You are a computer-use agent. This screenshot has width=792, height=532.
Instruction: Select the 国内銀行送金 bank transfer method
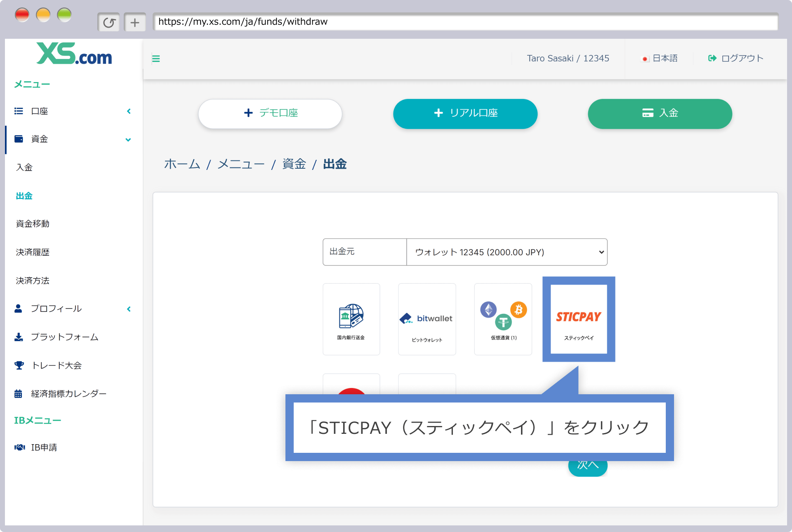pyautogui.click(x=351, y=319)
